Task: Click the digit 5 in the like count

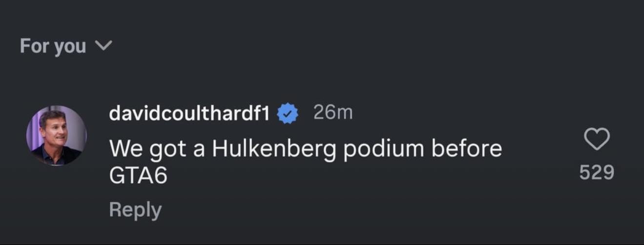Action: [585, 172]
